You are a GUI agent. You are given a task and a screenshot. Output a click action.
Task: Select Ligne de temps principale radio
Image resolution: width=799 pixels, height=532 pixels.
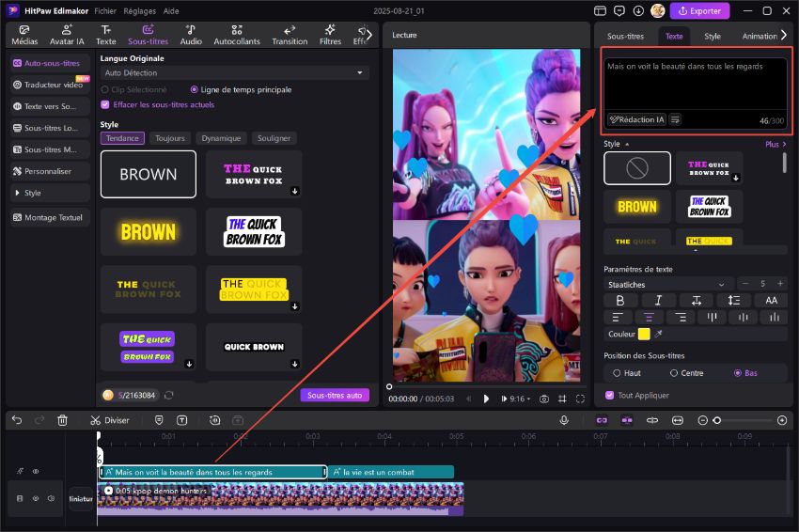tap(195, 89)
